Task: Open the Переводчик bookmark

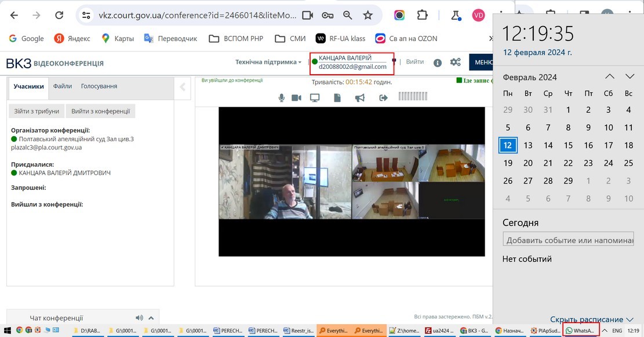Action: 171,39
